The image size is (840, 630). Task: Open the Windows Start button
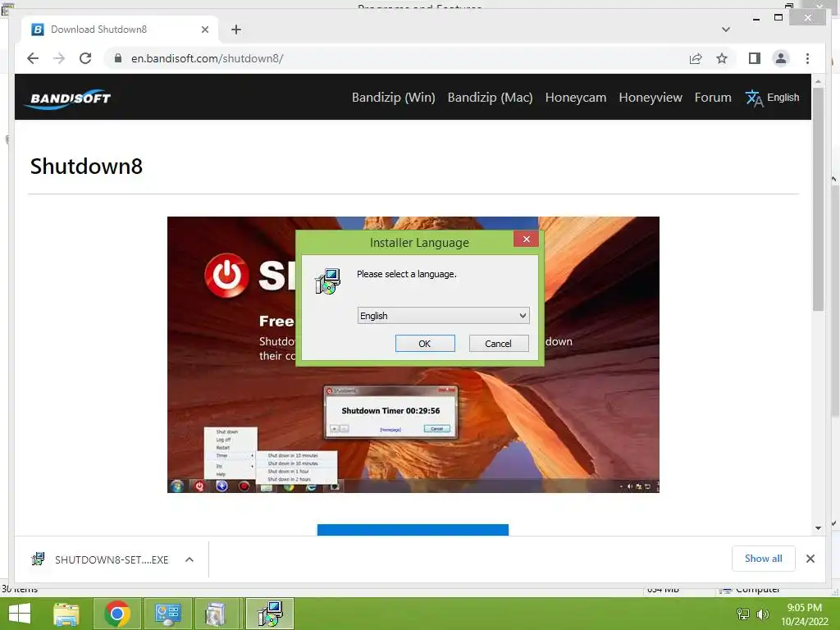[20, 614]
